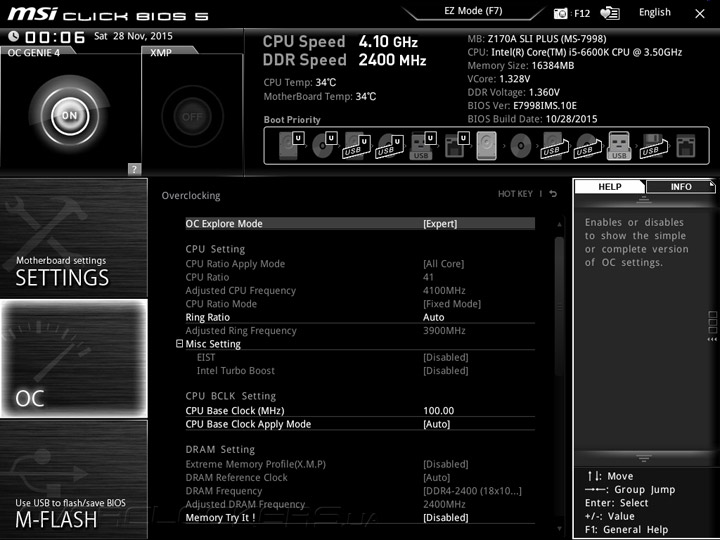Image resolution: width=720 pixels, height=540 pixels.
Task: Select the legacy USB CD/DVD boot icon
Action: pos(588,146)
